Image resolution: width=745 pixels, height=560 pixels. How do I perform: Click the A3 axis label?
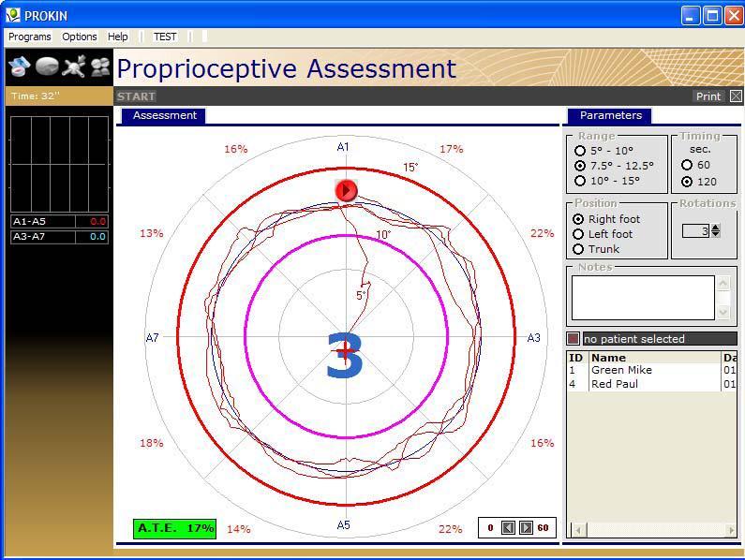[533, 338]
